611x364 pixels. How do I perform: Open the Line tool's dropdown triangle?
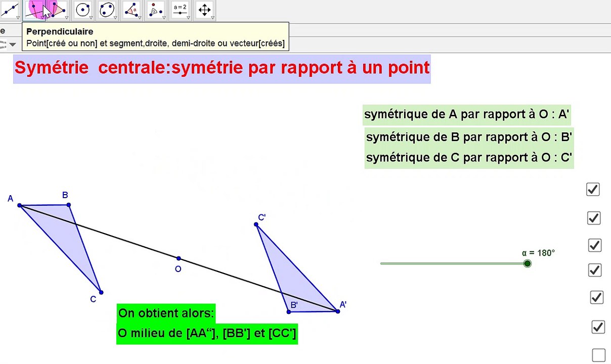(18, 18)
